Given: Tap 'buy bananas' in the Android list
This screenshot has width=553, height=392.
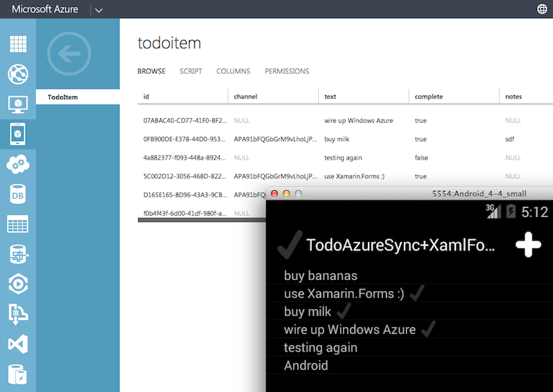Looking at the screenshot, I should tap(321, 276).
